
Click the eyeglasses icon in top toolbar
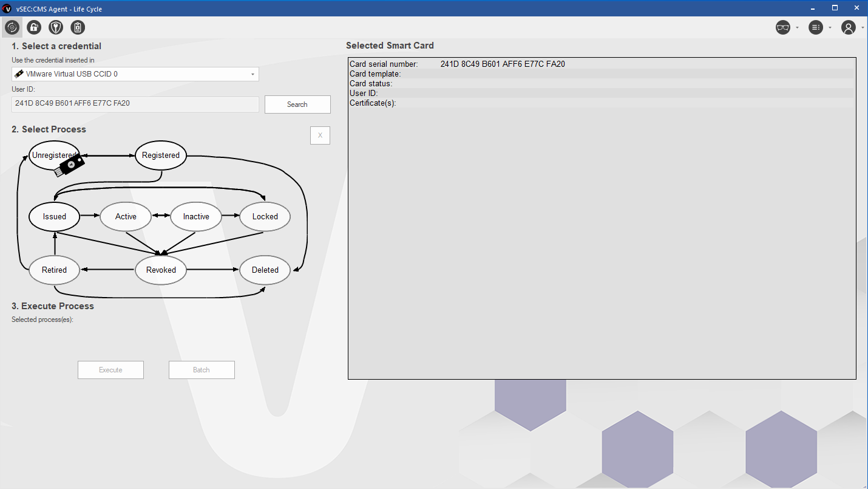click(x=783, y=27)
